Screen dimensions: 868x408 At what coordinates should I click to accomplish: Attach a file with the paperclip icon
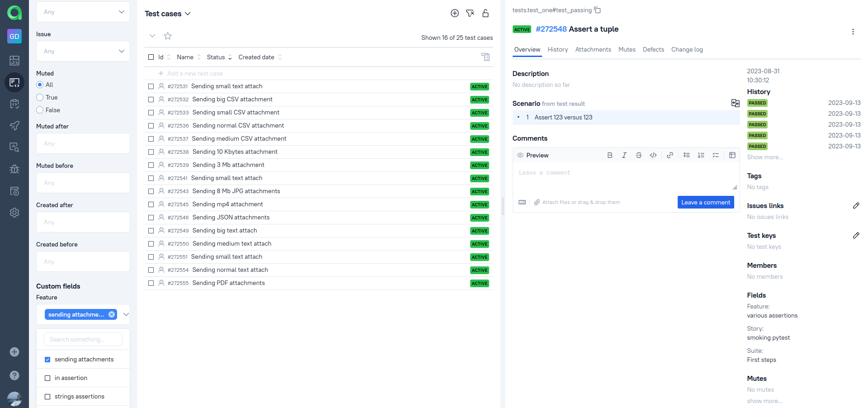tap(537, 202)
